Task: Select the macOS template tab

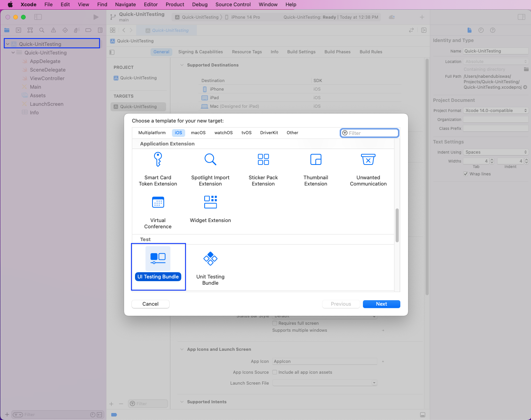Action: (x=198, y=133)
